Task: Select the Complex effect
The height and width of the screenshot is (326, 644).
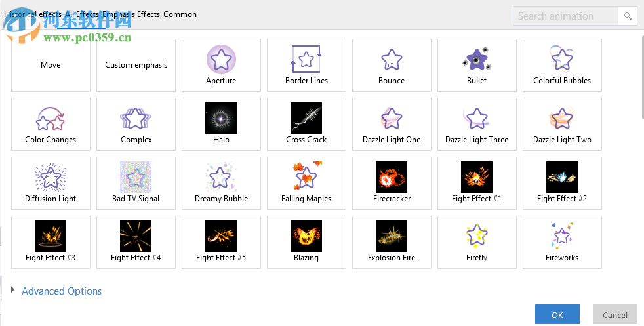Action: tap(136, 125)
